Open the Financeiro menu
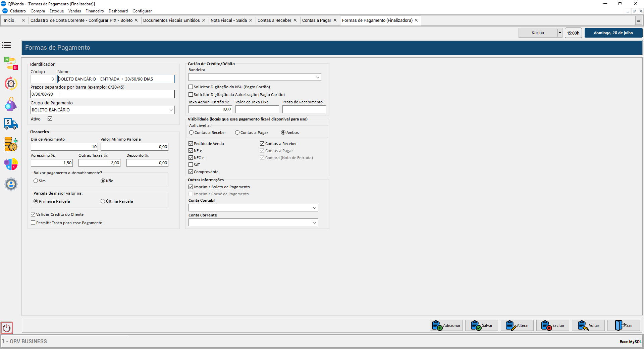The height and width of the screenshot is (349, 644). pos(95,11)
